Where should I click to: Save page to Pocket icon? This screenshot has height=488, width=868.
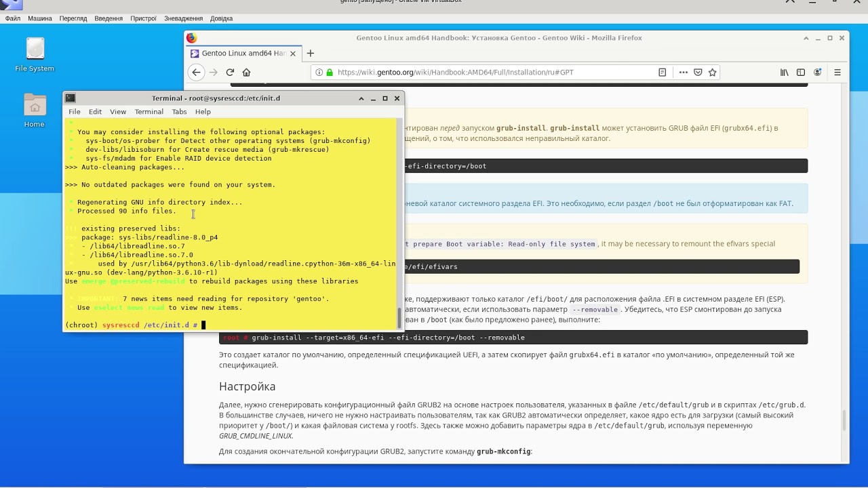click(698, 73)
